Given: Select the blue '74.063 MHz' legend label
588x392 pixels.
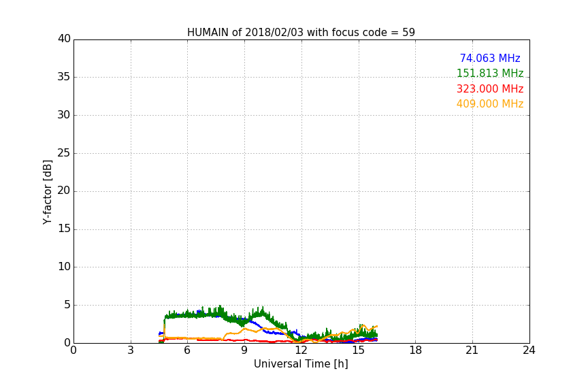Looking at the screenshot, I should pyautogui.click(x=490, y=58).
